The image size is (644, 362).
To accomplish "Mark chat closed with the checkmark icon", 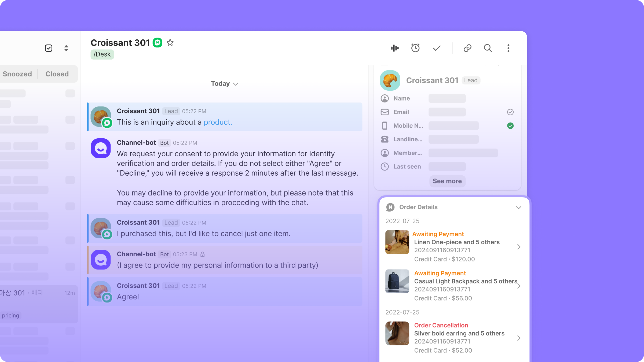I will (x=437, y=48).
